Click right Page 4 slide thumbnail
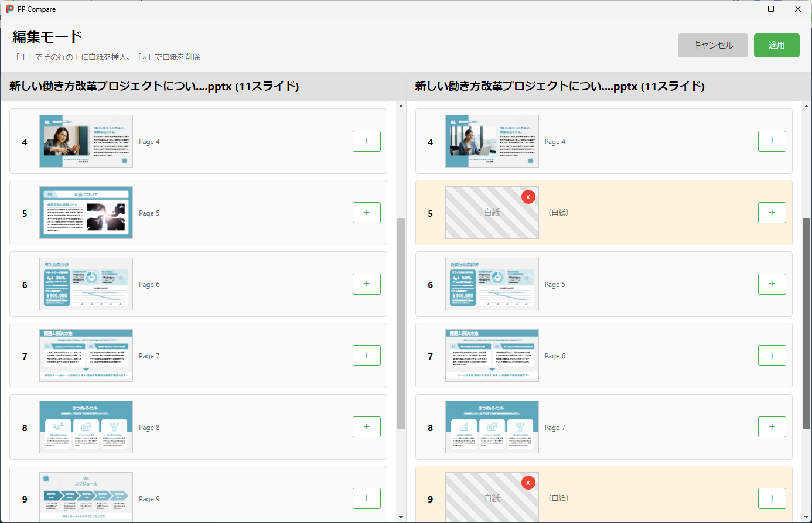Image resolution: width=812 pixels, height=523 pixels. tap(492, 141)
